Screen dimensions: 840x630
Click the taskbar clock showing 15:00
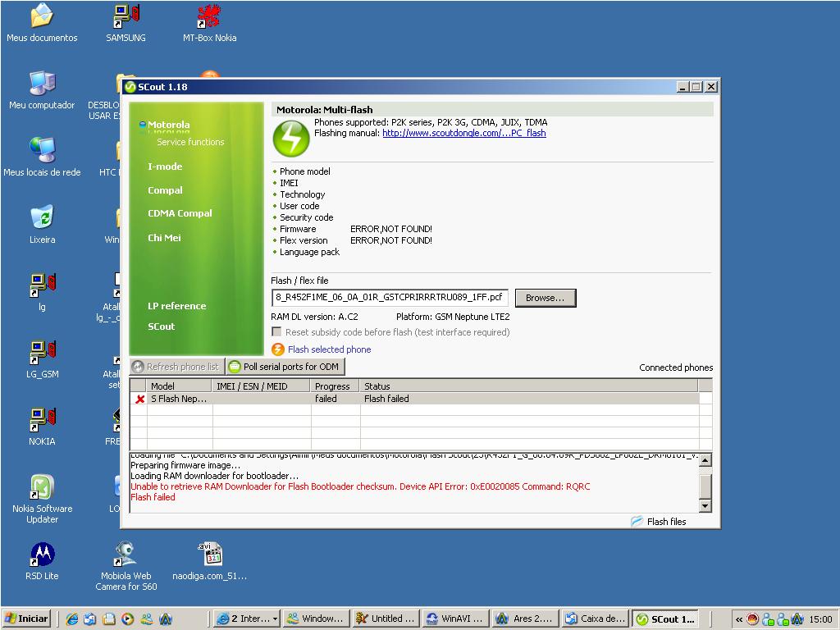[820, 619]
